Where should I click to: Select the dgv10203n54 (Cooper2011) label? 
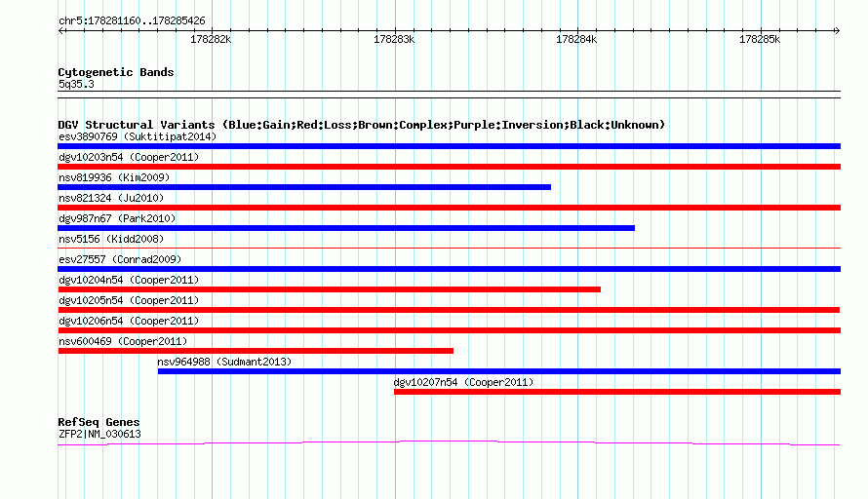tap(129, 157)
